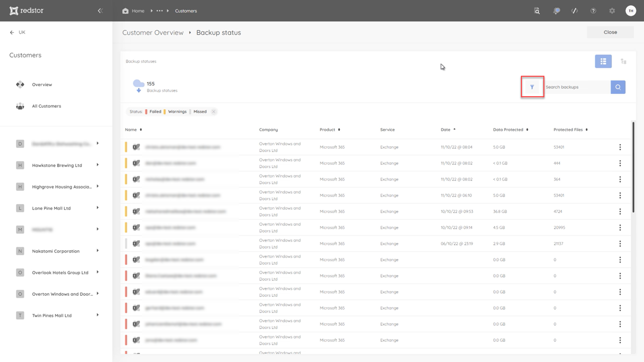Click the Service column header

tap(387, 130)
